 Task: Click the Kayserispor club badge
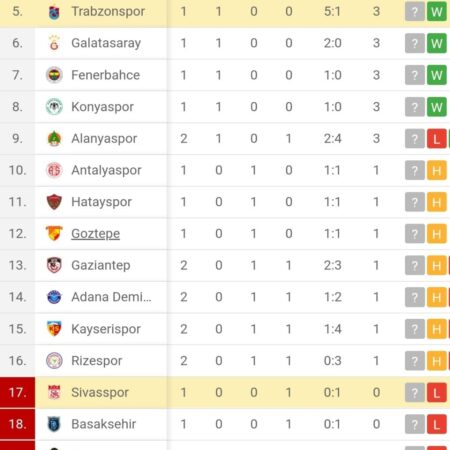pos(54,329)
